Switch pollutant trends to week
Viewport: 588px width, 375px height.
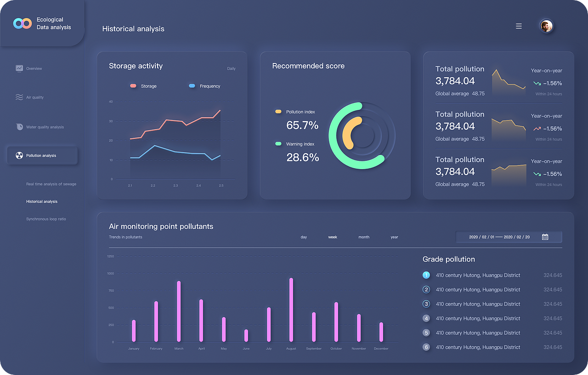pyautogui.click(x=333, y=237)
